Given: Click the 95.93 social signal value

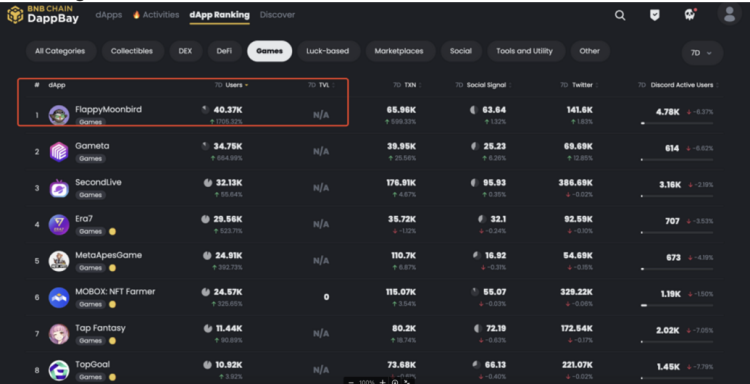Looking at the screenshot, I should tap(494, 183).
